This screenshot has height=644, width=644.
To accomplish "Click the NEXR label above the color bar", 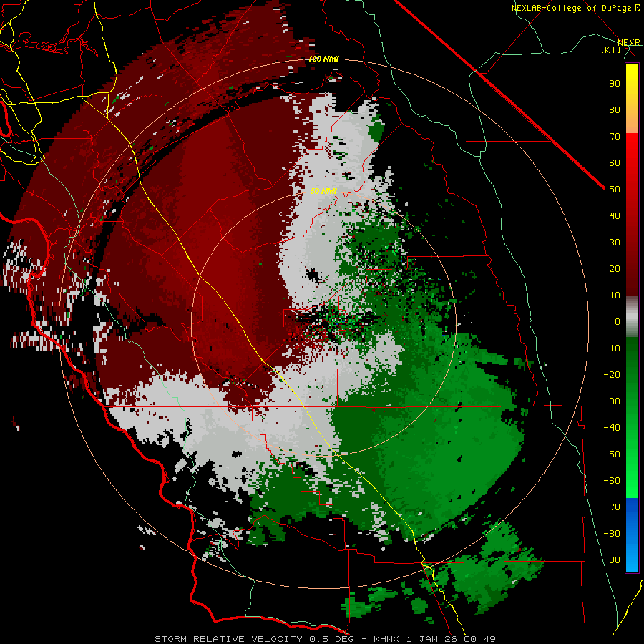I will (629, 42).
